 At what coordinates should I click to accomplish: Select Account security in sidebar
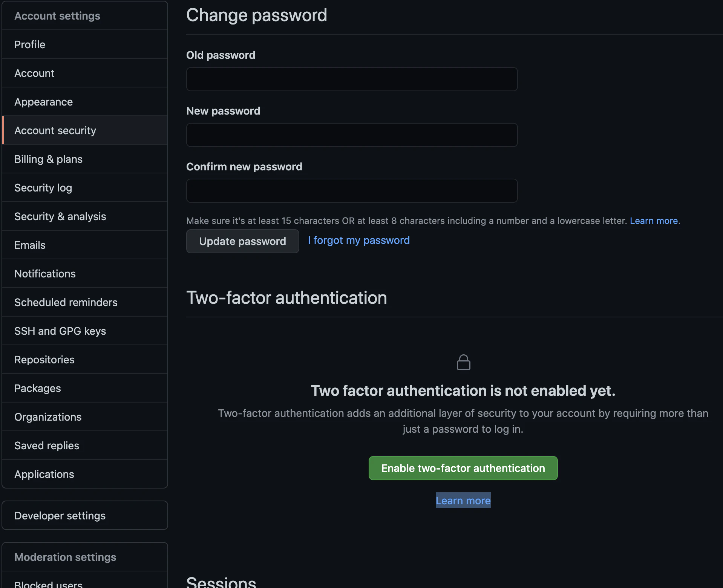85,130
